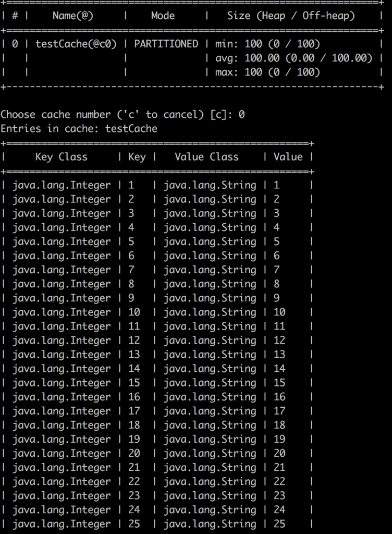Click the Value cell showing 10

279,312
